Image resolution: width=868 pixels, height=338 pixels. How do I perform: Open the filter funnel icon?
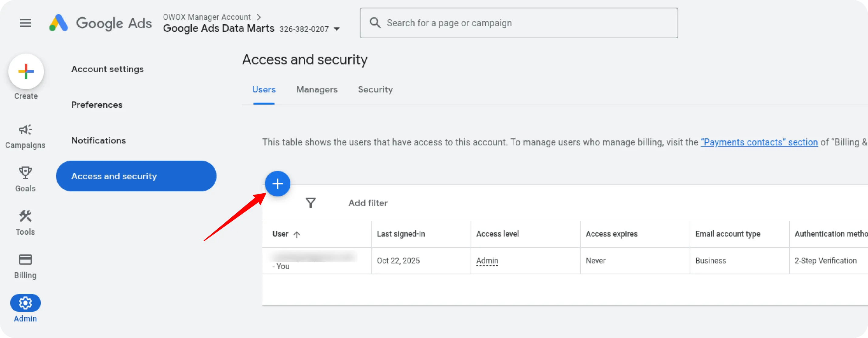point(311,203)
